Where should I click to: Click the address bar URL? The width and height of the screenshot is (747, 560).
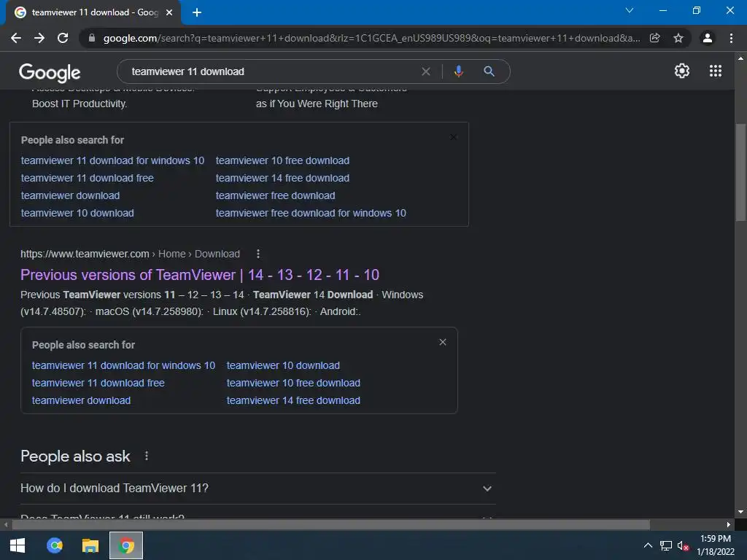[x=371, y=38]
